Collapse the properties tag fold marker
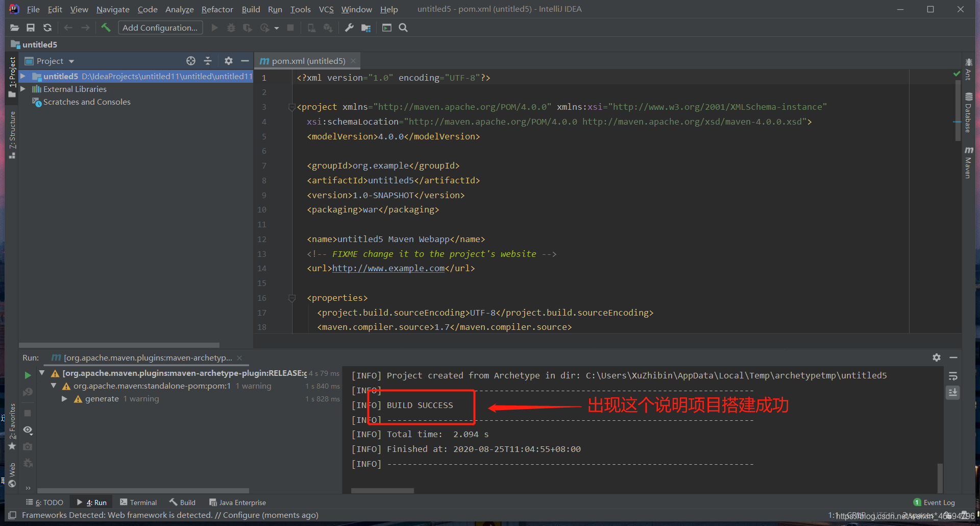980x526 pixels. (x=292, y=298)
